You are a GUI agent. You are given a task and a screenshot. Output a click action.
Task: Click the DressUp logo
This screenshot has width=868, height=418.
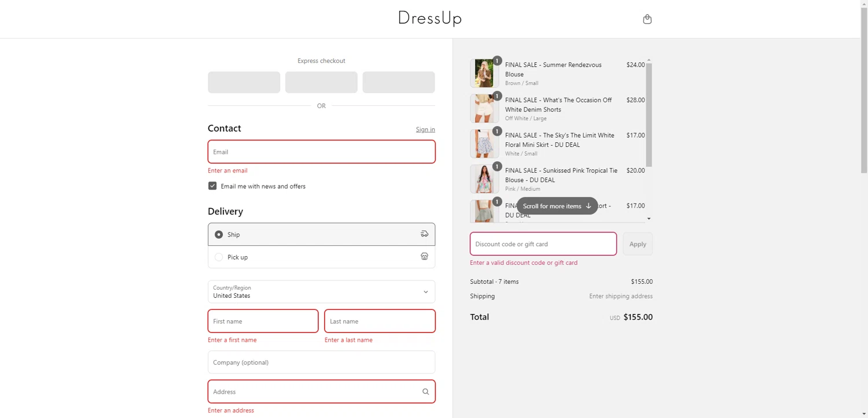pyautogui.click(x=429, y=19)
